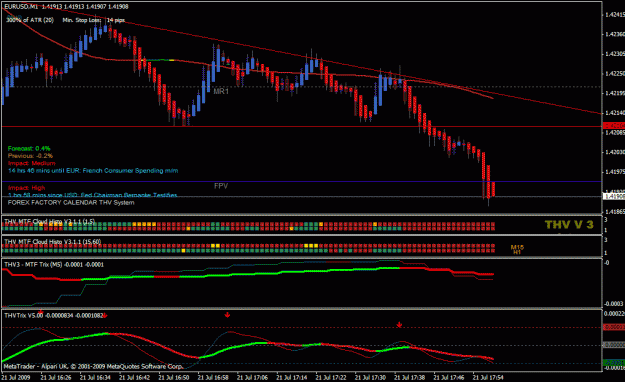
Task: Click the -0.0003 scale value in MTF Trix panel
Action: [613, 304]
